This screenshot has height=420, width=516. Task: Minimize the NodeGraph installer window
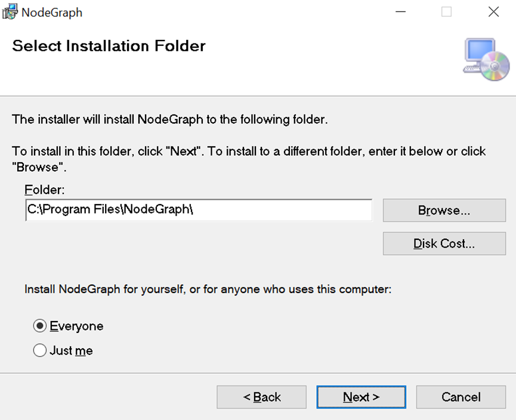click(398, 12)
